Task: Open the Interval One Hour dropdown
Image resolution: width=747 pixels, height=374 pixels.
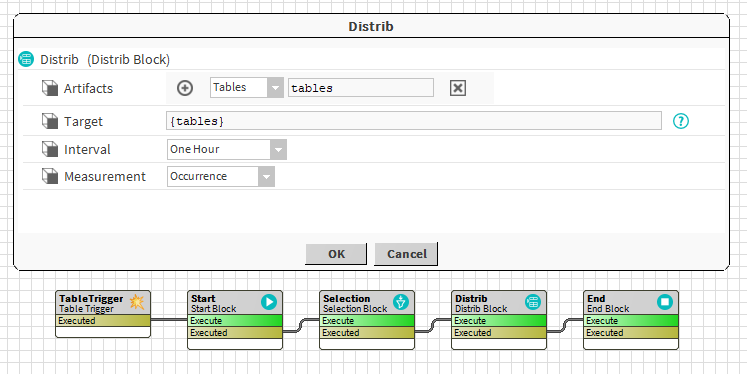Action: [x=227, y=150]
